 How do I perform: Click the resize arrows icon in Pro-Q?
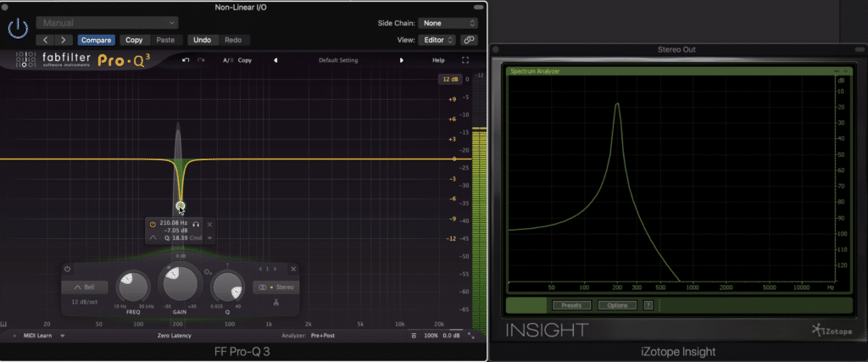pos(471,336)
